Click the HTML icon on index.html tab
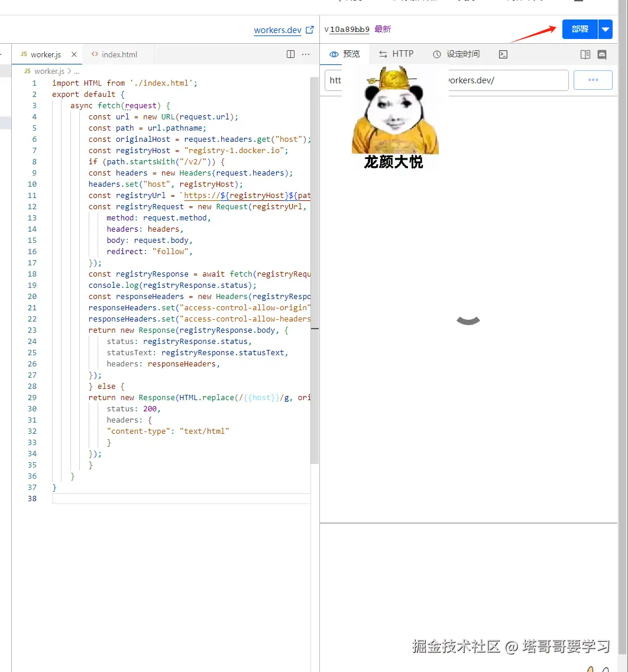This screenshot has width=628, height=672. (95, 54)
